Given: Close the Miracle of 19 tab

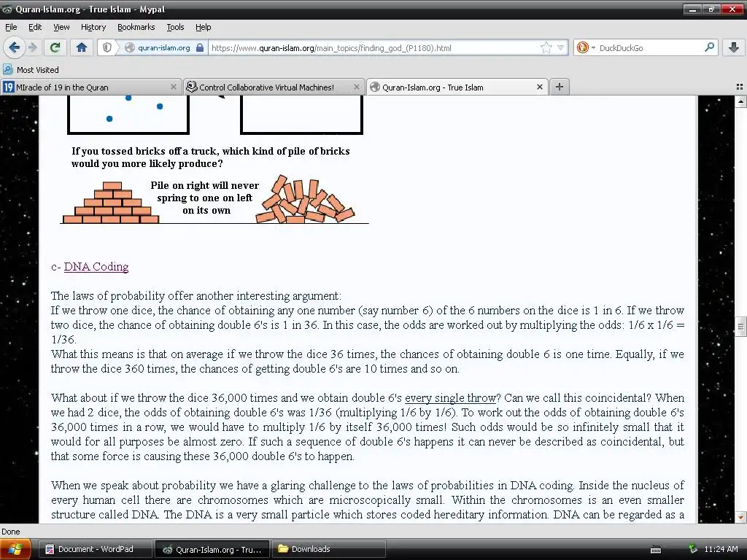Looking at the screenshot, I should coord(174,87).
